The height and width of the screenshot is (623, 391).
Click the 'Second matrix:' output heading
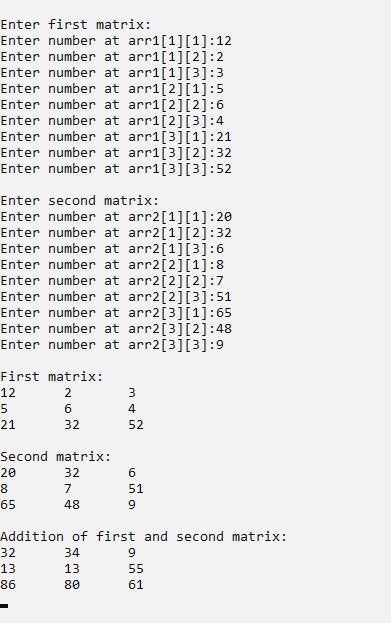56,457
